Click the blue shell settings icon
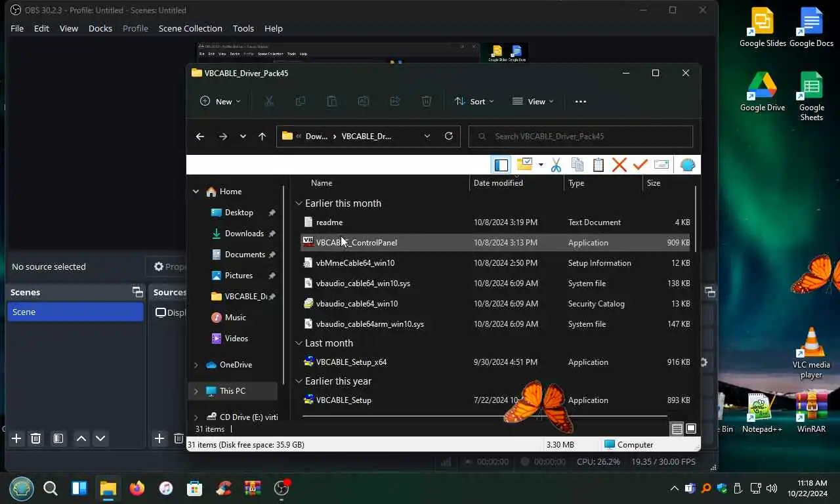This screenshot has width=840, height=504. (x=687, y=165)
